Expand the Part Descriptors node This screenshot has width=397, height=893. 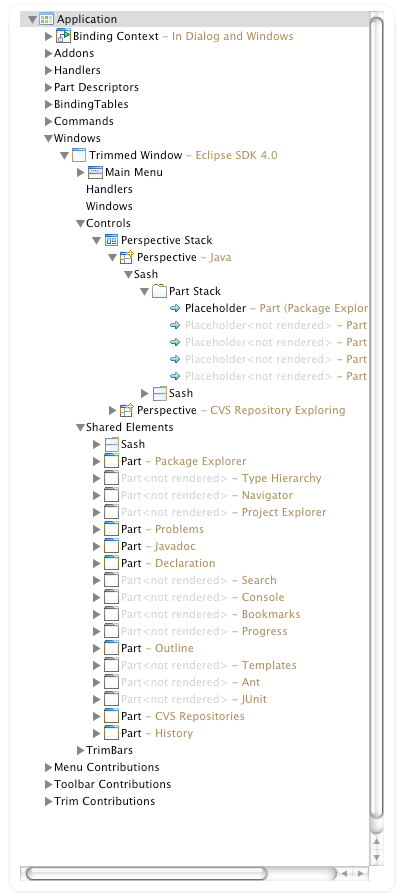pyautogui.click(x=48, y=88)
